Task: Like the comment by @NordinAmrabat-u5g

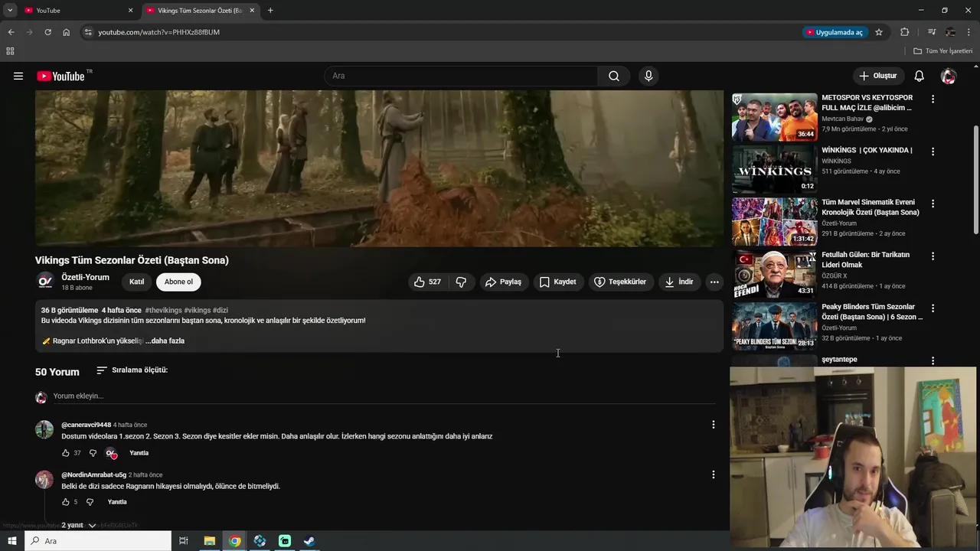Action: pyautogui.click(x=66, y=502)
